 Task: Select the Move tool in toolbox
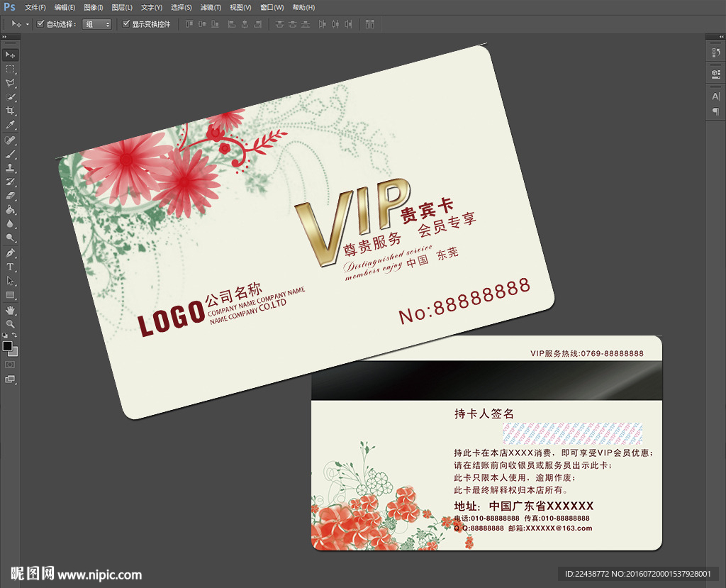[10, 55]
